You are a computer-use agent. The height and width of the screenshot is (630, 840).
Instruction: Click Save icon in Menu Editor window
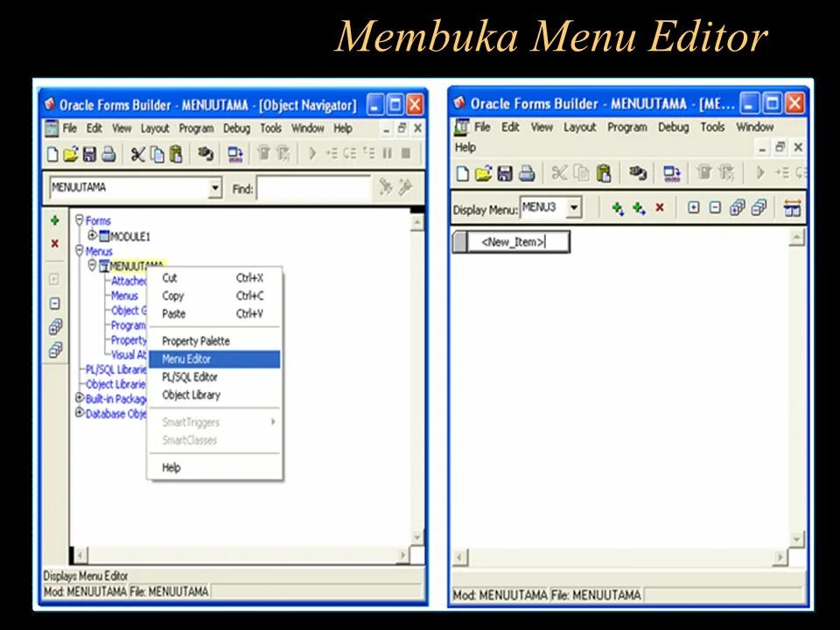(x=505, y=173)
